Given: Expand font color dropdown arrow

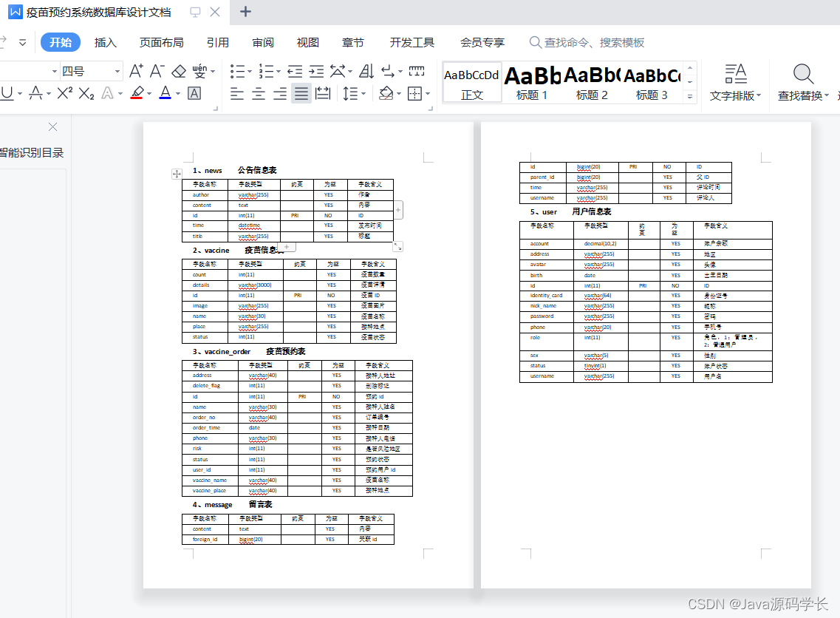Looking at the screenshot, I should [x=178, y=94].
